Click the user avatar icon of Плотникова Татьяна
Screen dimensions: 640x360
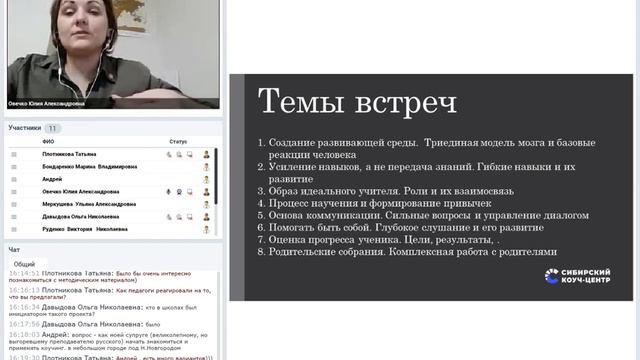click(x=207, y=154)
